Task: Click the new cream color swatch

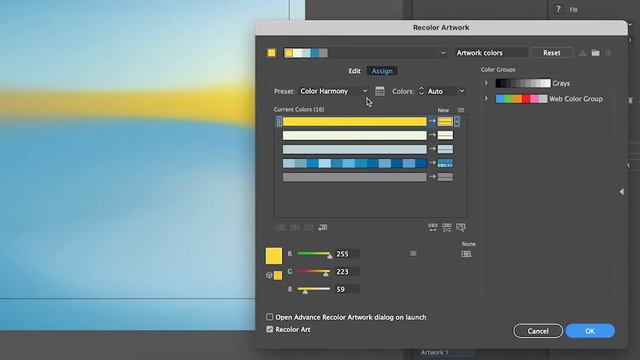Action: pyautogui.click(x=445, y=135)
